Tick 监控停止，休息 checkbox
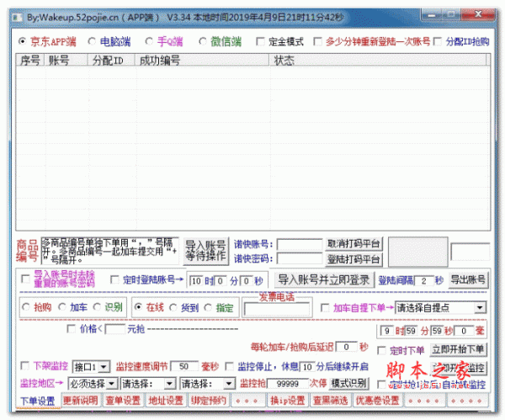Viewport: 505px width, 420px height. pos(230,366)
